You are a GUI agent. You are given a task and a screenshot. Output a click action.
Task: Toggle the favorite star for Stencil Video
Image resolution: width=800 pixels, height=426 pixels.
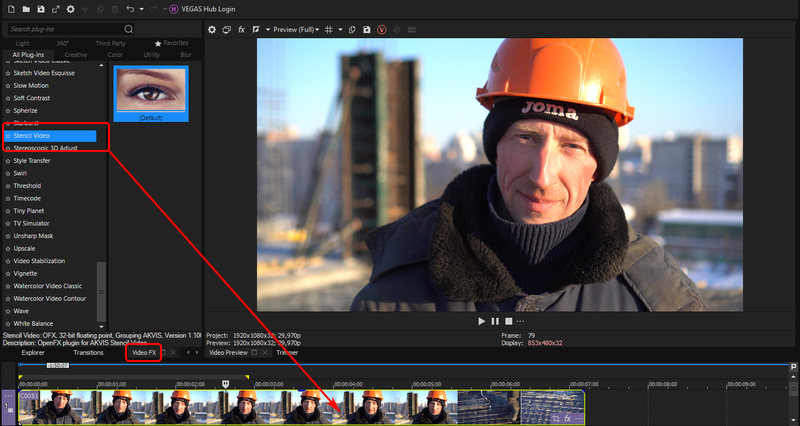(8, 136)
